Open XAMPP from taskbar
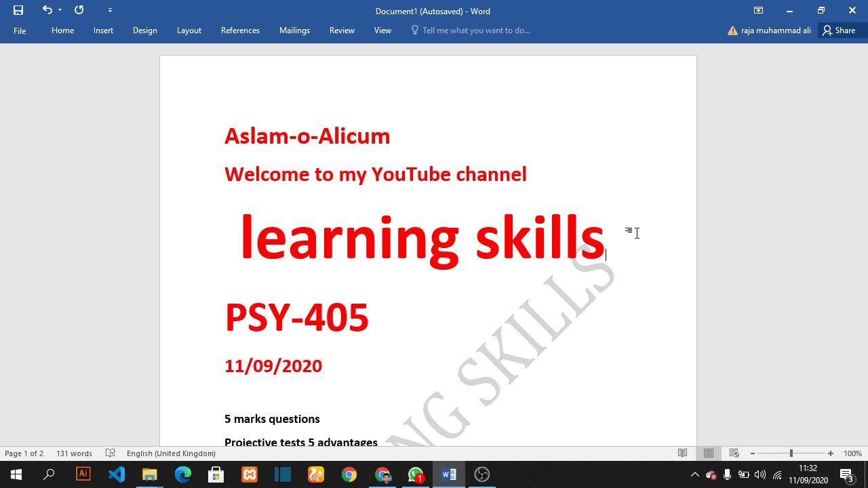This screenshot has height=488, width=868. point(250,474)
